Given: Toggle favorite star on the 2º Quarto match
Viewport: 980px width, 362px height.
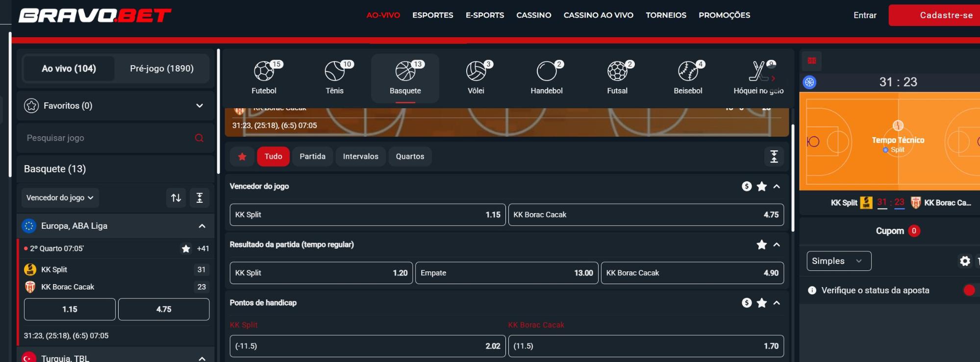Looking at the screenshot, I should 186,249.
